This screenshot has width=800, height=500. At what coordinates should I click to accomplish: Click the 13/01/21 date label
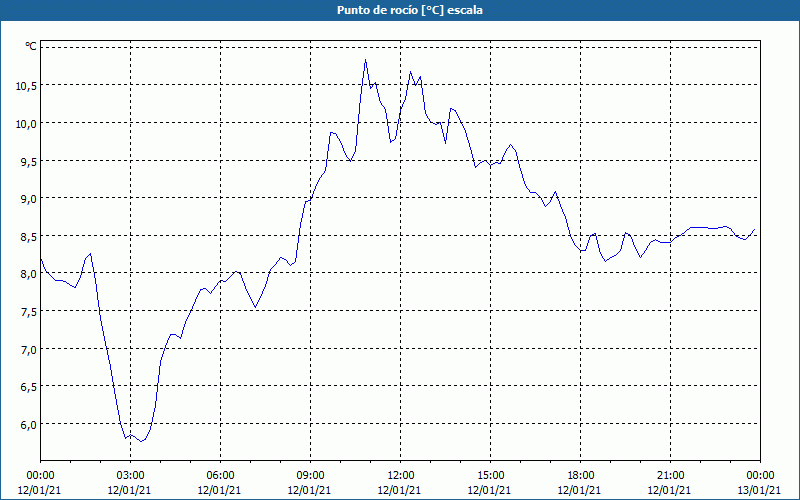pos(759,490)
